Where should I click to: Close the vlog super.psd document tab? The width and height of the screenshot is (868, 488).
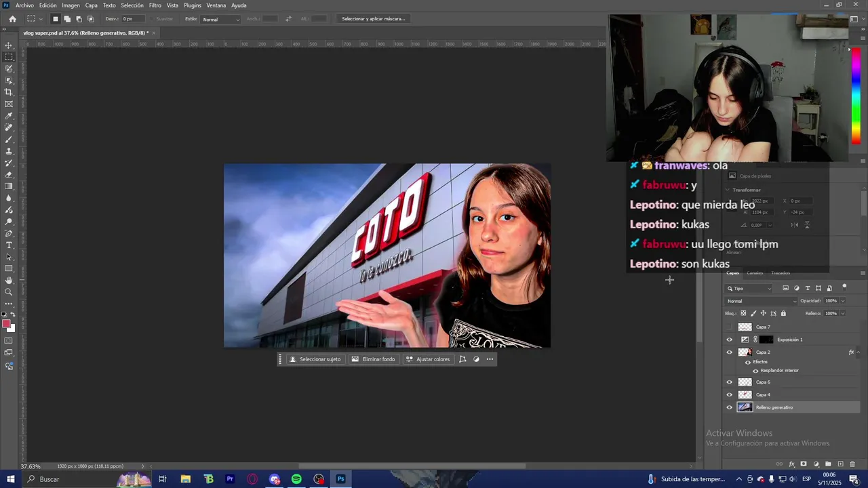pyautogui.click(x=153, y=33)
